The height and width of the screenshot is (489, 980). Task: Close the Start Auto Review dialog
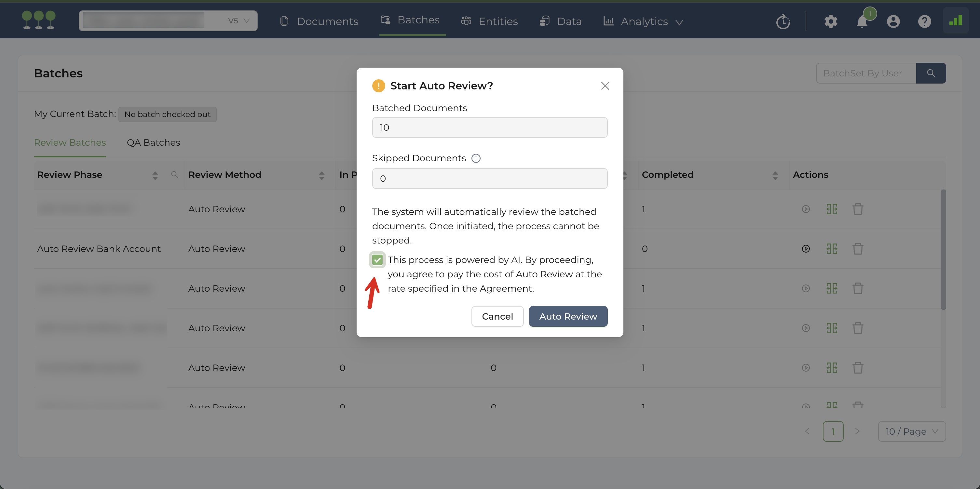[x=605, y=86]
